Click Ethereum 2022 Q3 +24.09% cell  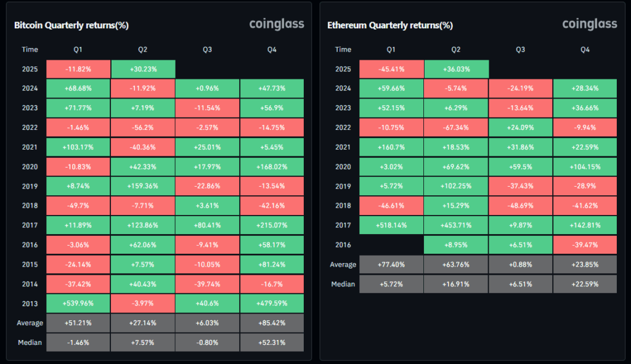pyautogui.click(x=521, y=127)
